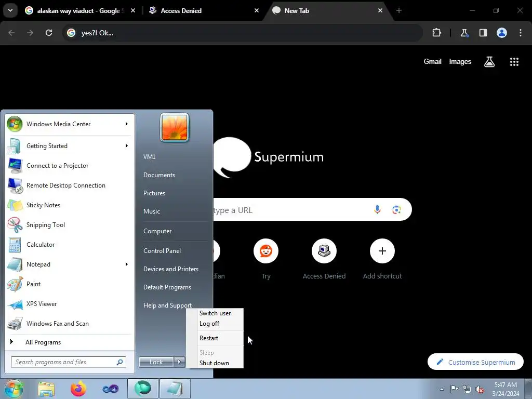
Task: Open Help and Support
Action: click(167, 305)
